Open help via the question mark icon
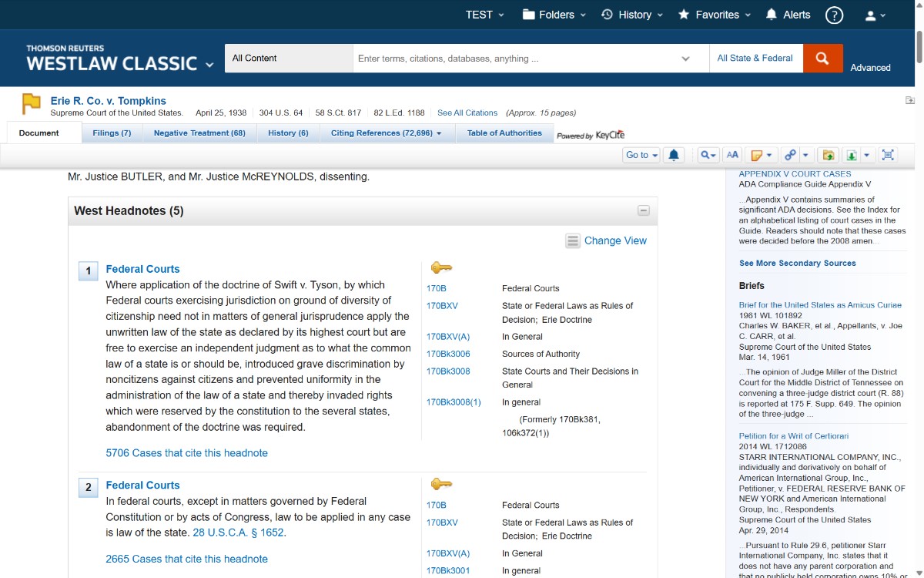Screen dimensions: 924x578 (834, 15)
